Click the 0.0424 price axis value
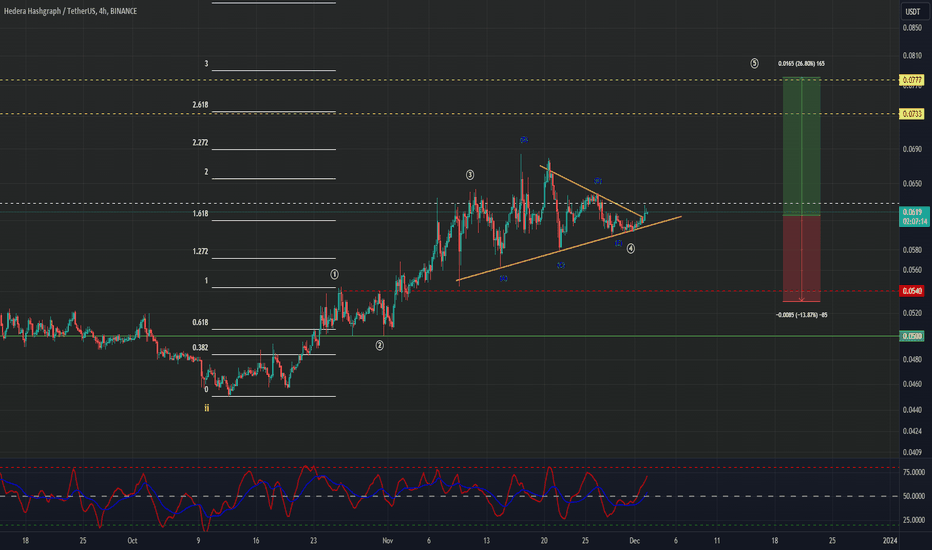This screenshot has height=550, width=932. (x=912, y=431)
